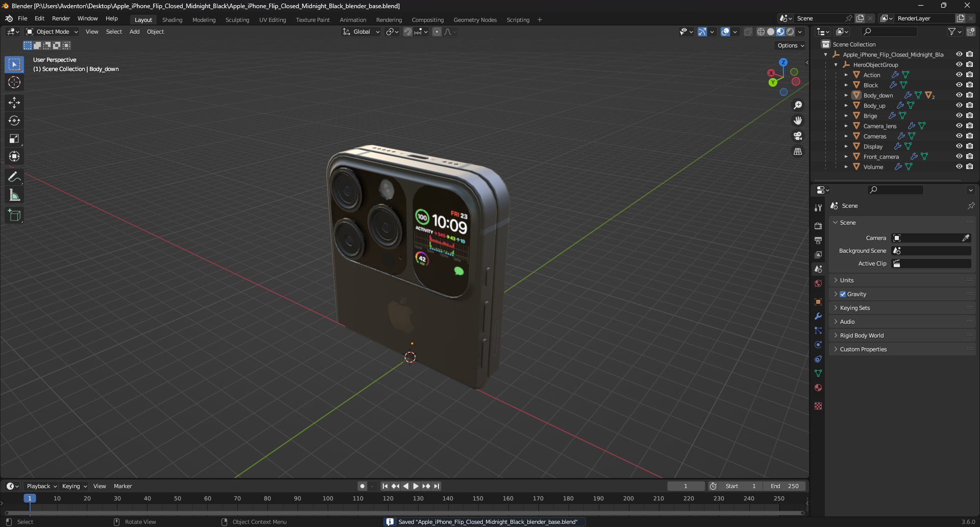Switch to the Shading workspace tab
980x527 pixels.
tap(172, 20)
